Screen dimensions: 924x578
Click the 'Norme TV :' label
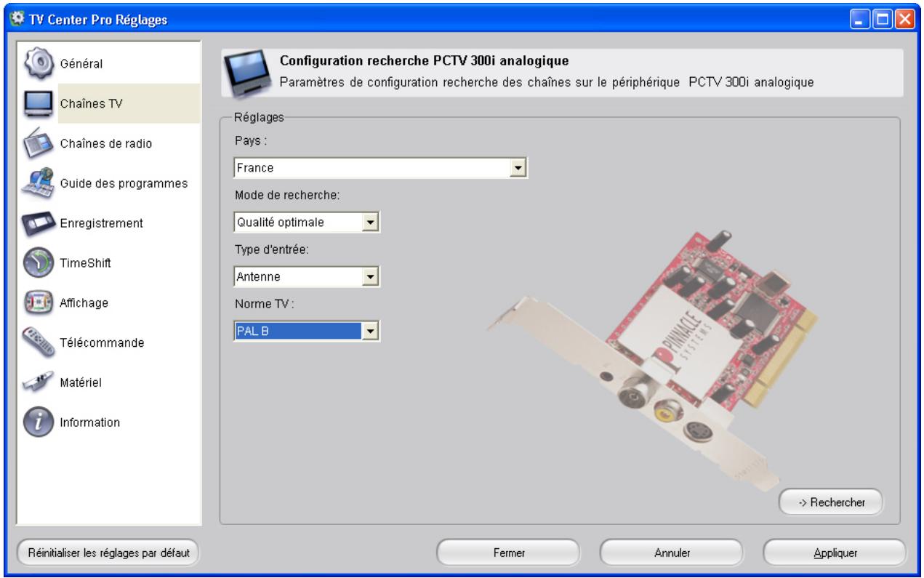(x=265, y=304)
